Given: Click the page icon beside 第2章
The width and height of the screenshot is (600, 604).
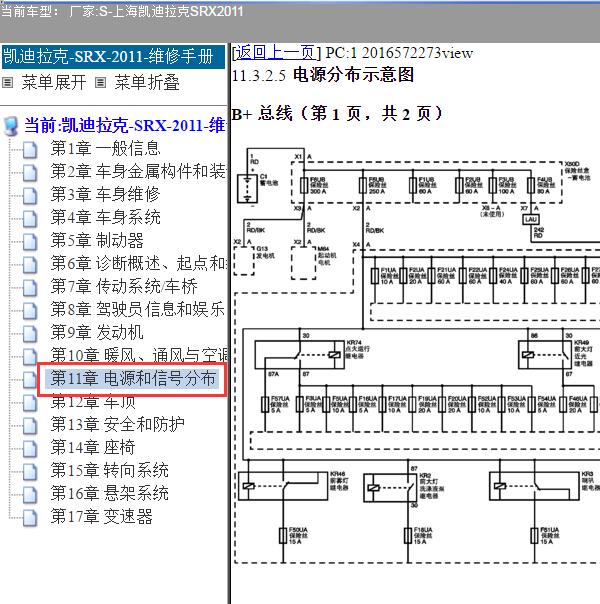Looking at the screenshot, I should pyautogui.click(x=30, y=173).
